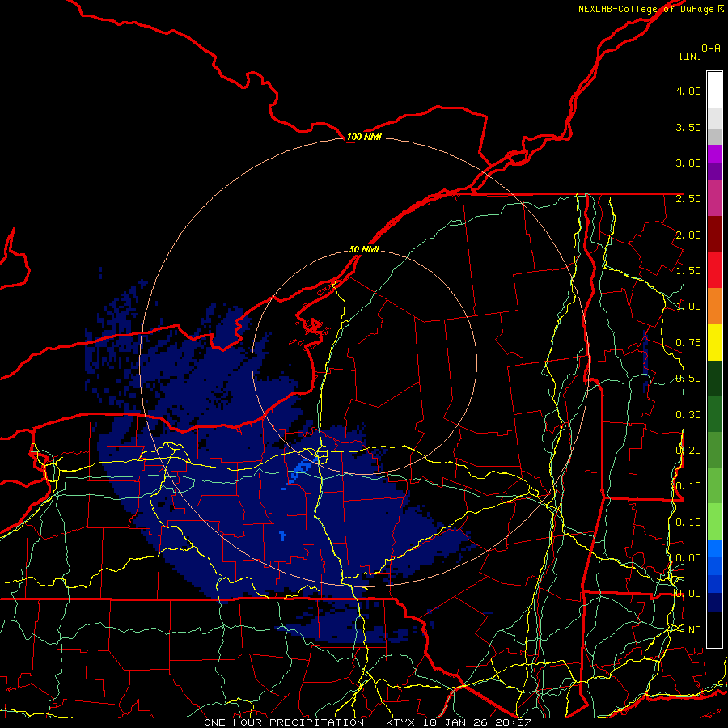
Task: Click the 2.50 legend value
Action: [688, 199]
